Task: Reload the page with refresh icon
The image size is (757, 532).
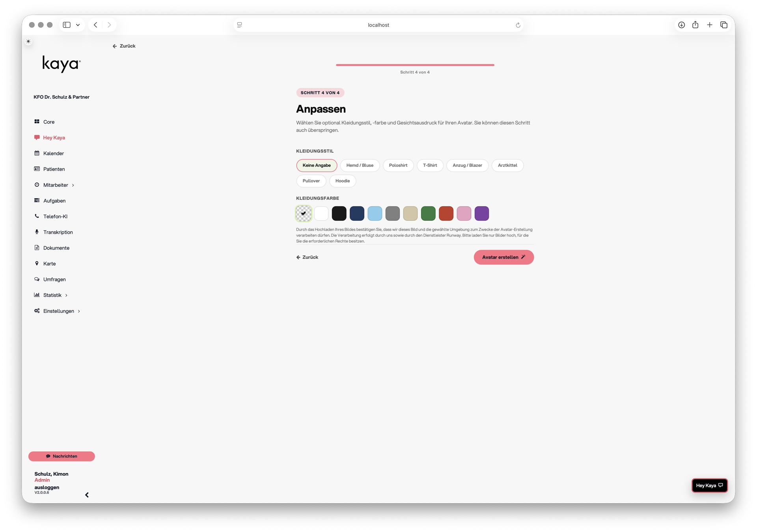Action: click(x=518, y=25)
